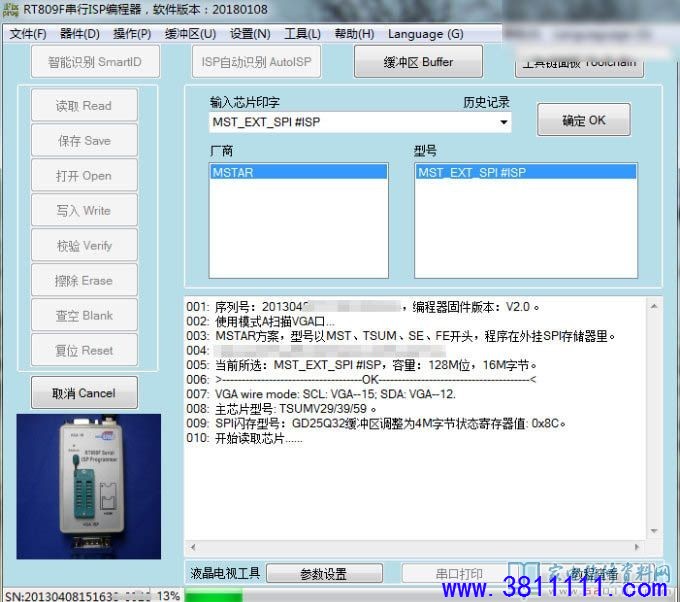680x602 pixels.
Task: Click the 取消 Cancel button
Action: (84, 393)
